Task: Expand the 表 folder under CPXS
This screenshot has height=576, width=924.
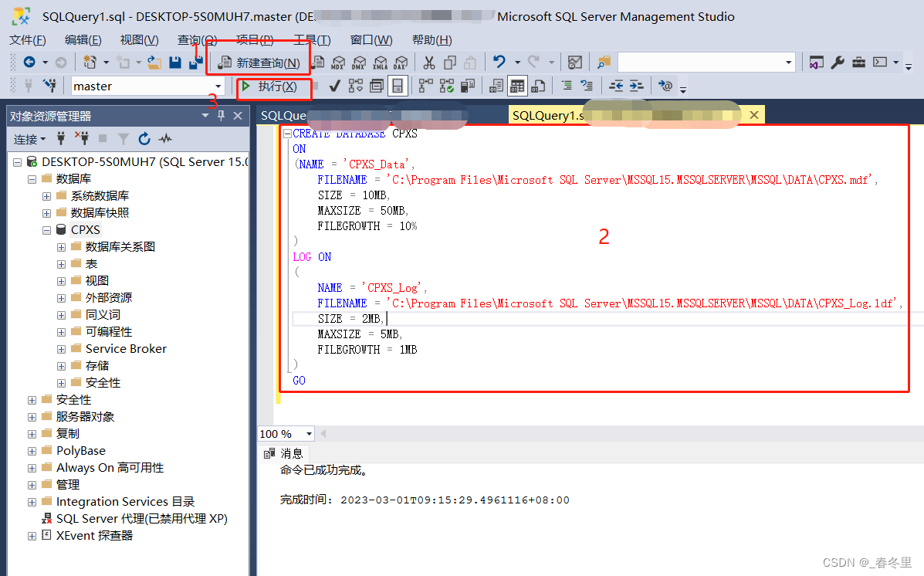Action: coord(61,265)
